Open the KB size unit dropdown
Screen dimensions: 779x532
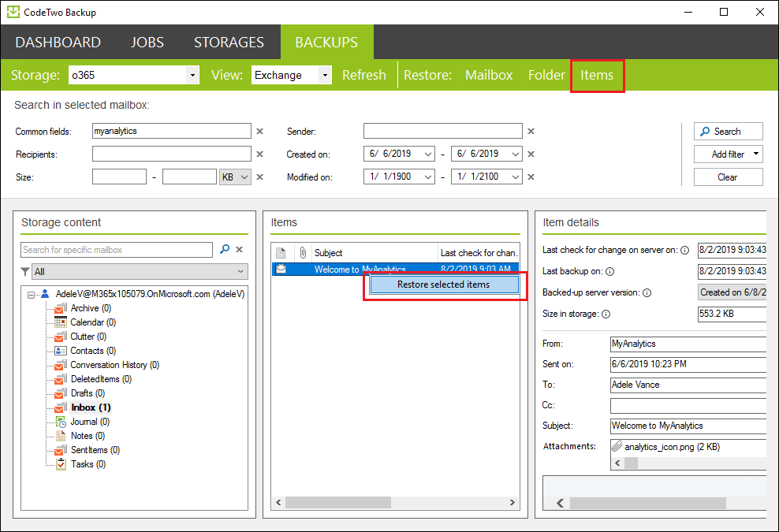[236, 177]
